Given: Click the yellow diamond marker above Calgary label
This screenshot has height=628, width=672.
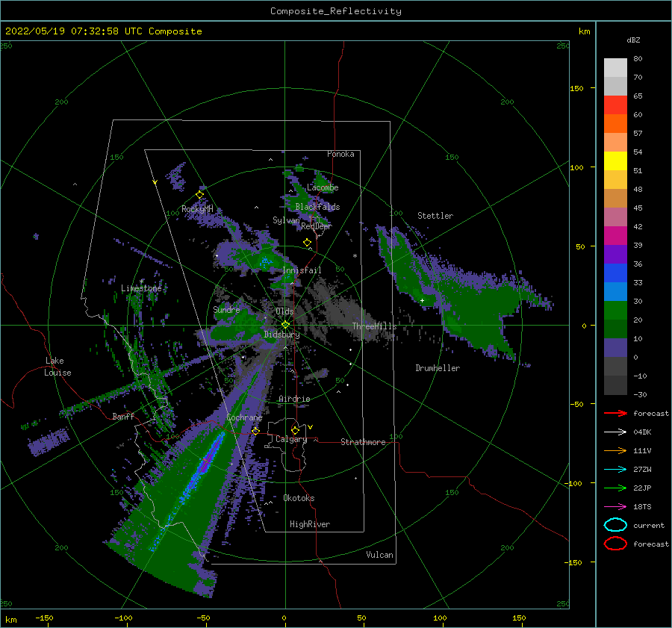Looking at the screenshot, I should click(x=295, y=430).
